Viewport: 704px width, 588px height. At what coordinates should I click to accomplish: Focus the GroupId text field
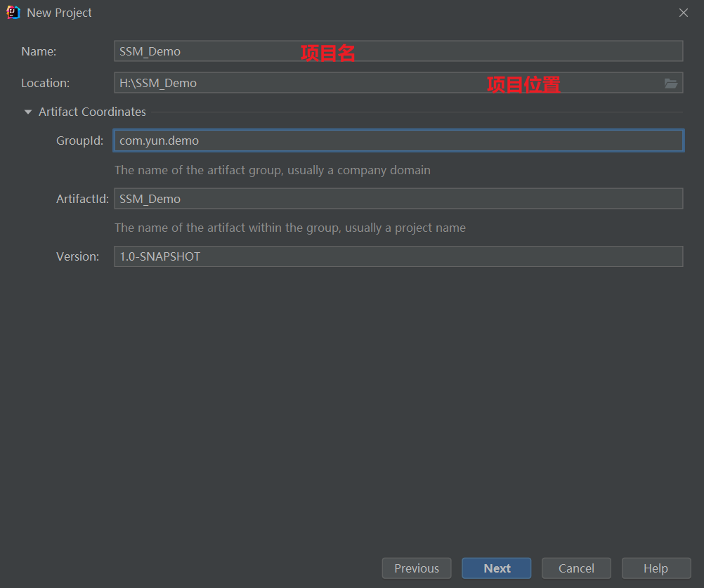398,141
